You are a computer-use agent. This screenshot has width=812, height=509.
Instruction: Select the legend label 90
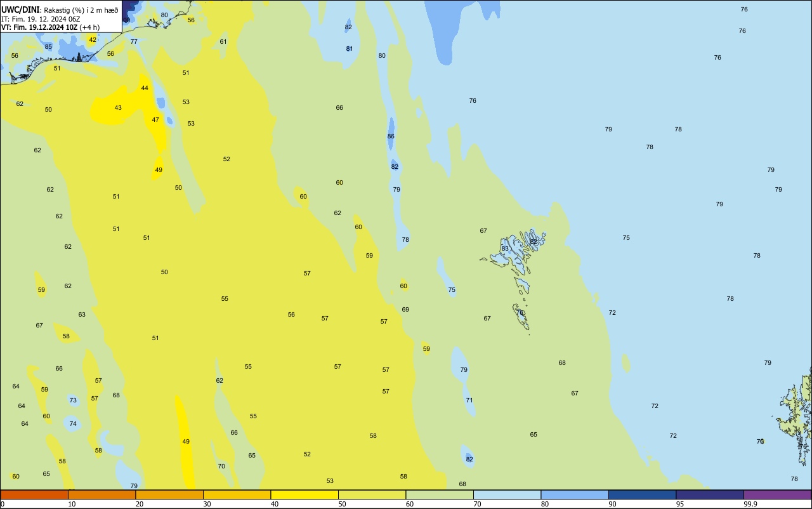coord(612,504)
